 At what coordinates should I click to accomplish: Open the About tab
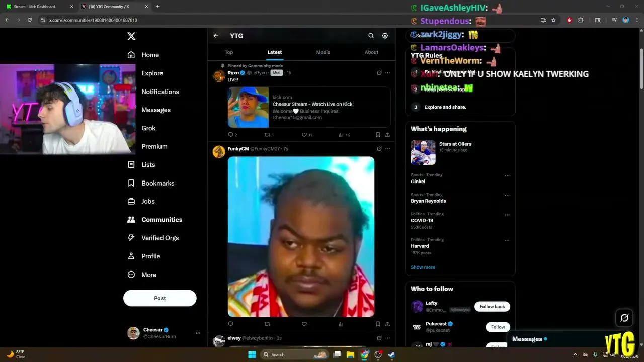[x=371, y=52]
